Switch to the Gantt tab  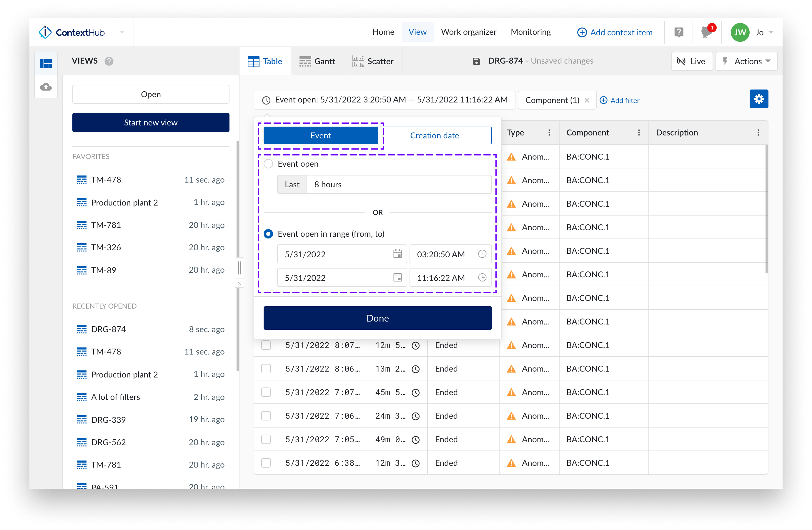click(317, 61)
